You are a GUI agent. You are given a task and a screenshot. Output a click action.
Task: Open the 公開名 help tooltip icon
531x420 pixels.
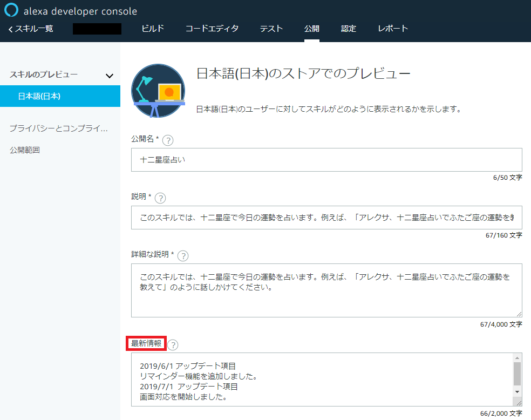coord(167,140)
